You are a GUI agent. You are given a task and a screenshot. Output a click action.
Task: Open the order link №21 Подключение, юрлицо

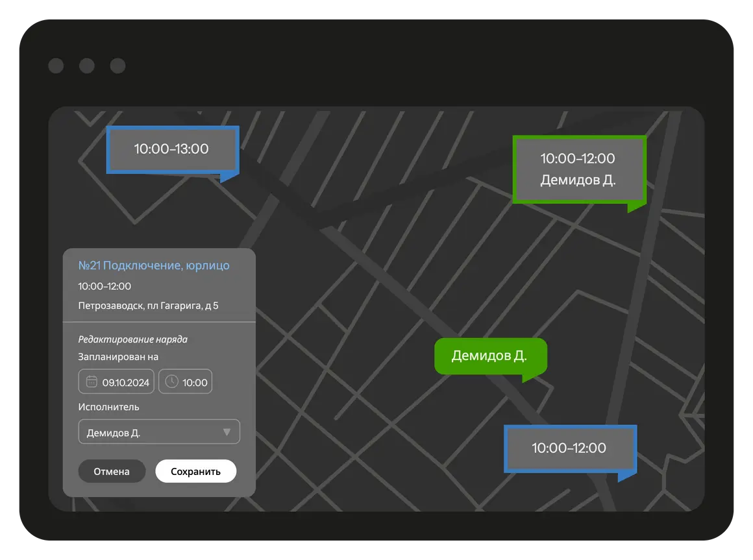tap(154, 265)
